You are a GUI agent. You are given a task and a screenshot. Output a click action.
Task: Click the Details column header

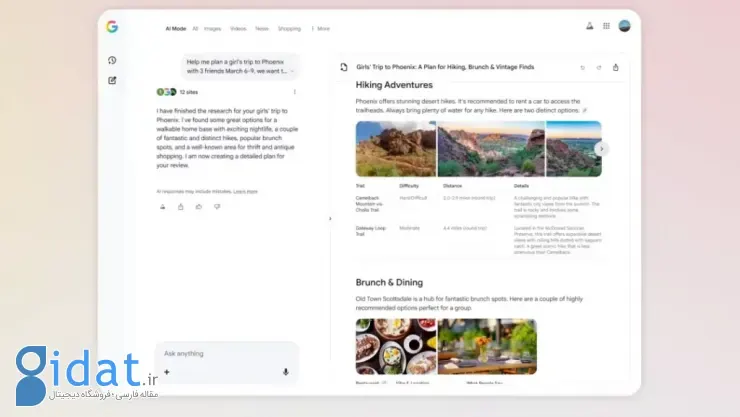coord(521,186)
